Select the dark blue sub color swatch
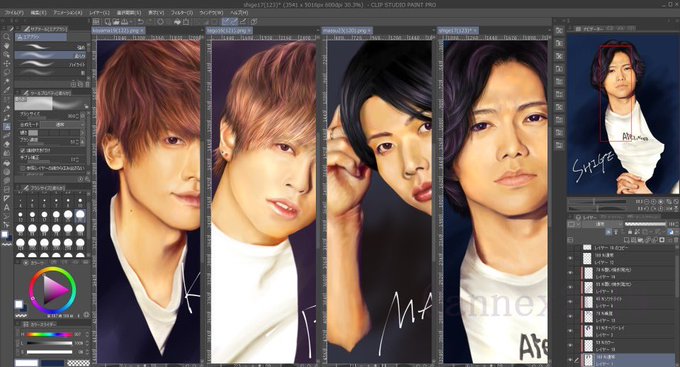680x367 pixels. (52, 363)
